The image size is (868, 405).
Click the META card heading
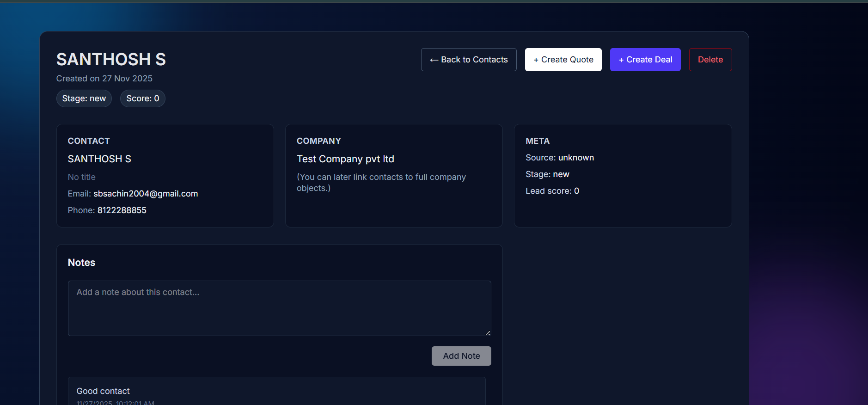click(x=538, y=141)
